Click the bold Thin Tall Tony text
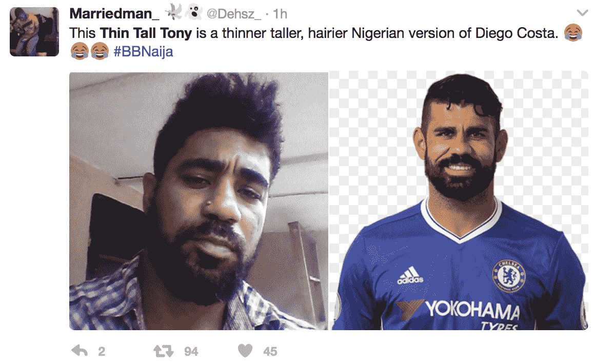Image resolution: width=594 pixels, height=364 pixels. [x=146, y=32]
